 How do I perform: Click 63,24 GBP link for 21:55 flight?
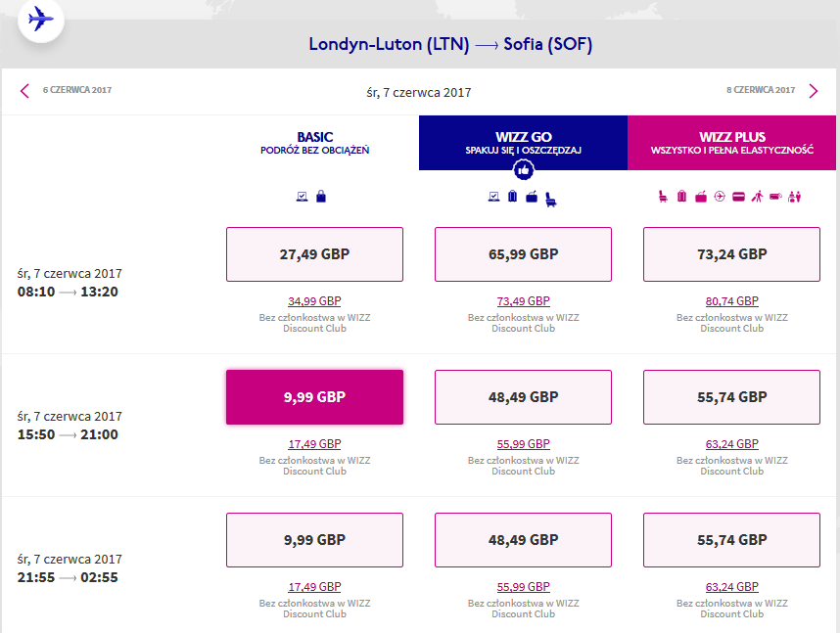731,587
